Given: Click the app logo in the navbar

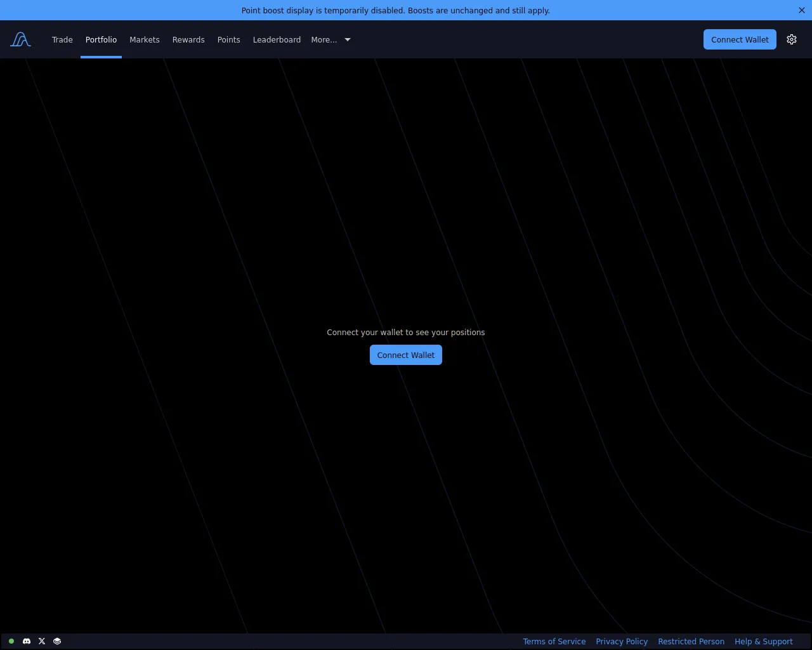Looking at the screenshot, I should click(20, 39).
